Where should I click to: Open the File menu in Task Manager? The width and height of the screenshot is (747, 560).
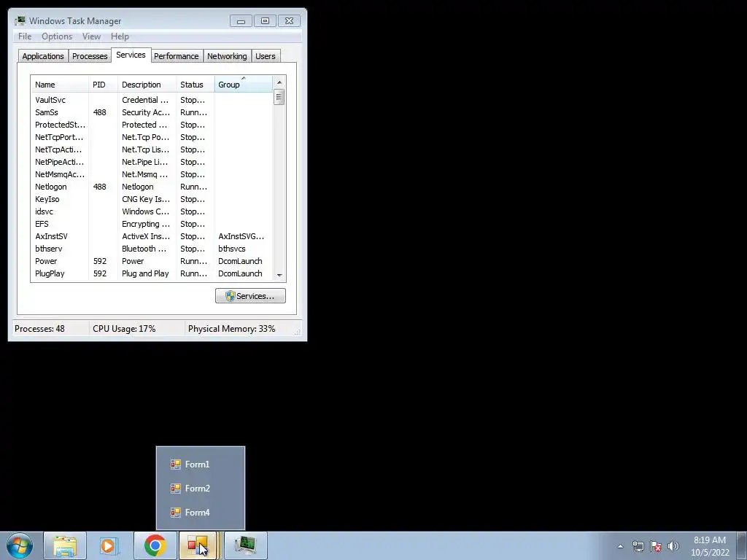[x=25, y=36]
